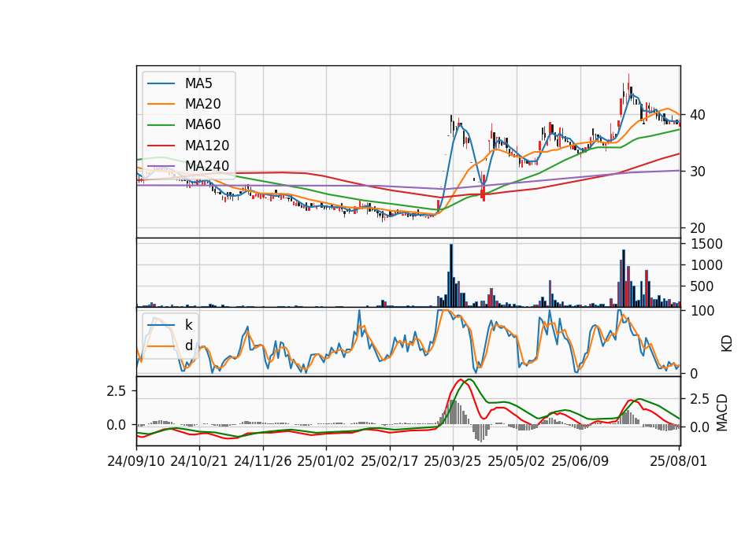Click the price axis label 40

(x=698, y=115)
